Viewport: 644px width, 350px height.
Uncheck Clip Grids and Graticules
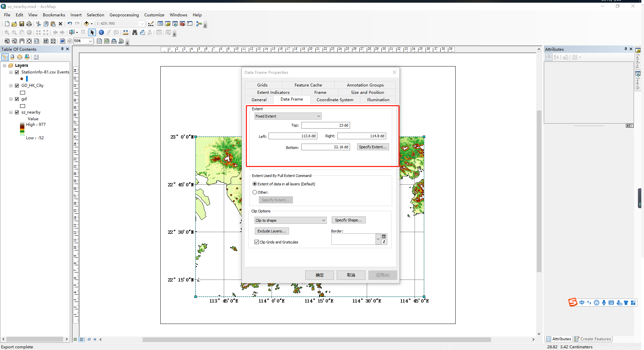[x=257, y=242]
